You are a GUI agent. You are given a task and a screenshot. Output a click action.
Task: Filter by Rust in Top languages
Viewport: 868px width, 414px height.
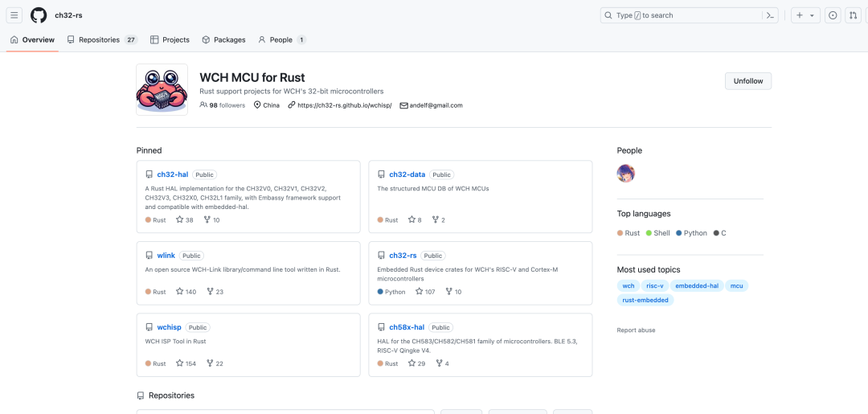628,233
